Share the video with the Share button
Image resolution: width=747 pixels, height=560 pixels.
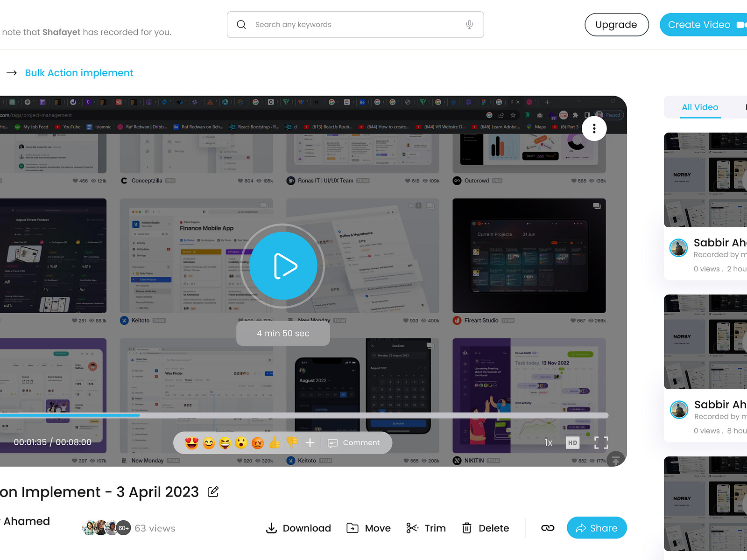coord(597,528)
